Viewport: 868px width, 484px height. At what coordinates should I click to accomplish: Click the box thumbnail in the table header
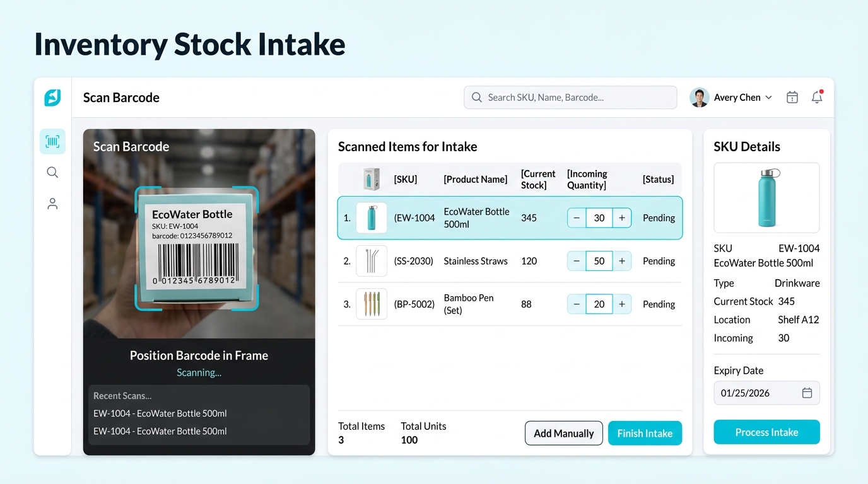(372, 179)
